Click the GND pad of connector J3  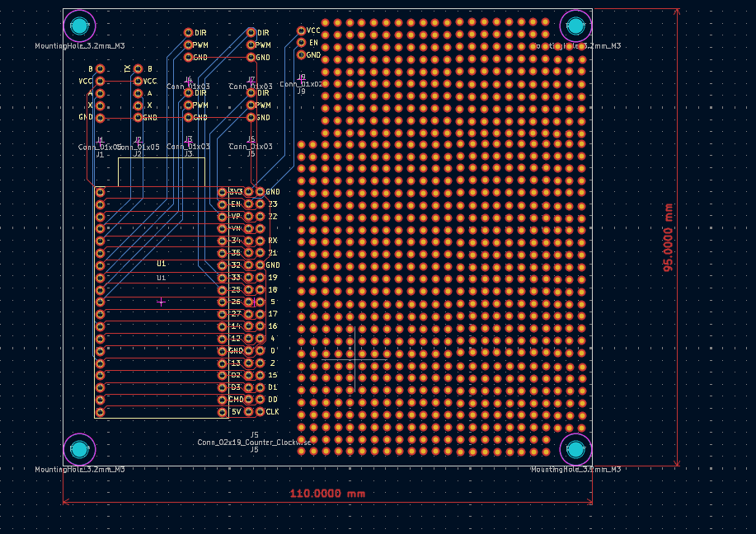coord(189,118)
